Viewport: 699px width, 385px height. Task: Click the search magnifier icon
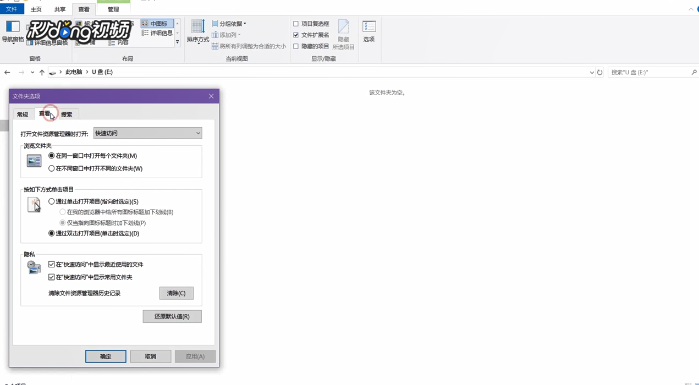click(694, 72)
